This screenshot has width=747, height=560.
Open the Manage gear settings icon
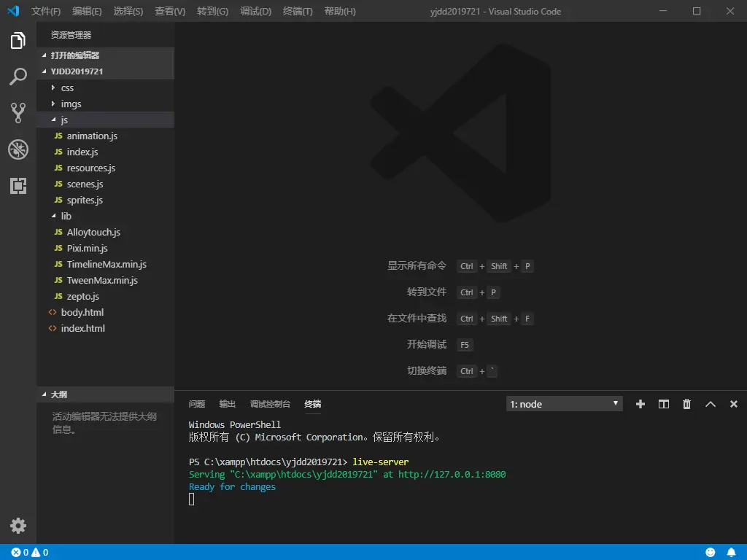click(18, 526)
